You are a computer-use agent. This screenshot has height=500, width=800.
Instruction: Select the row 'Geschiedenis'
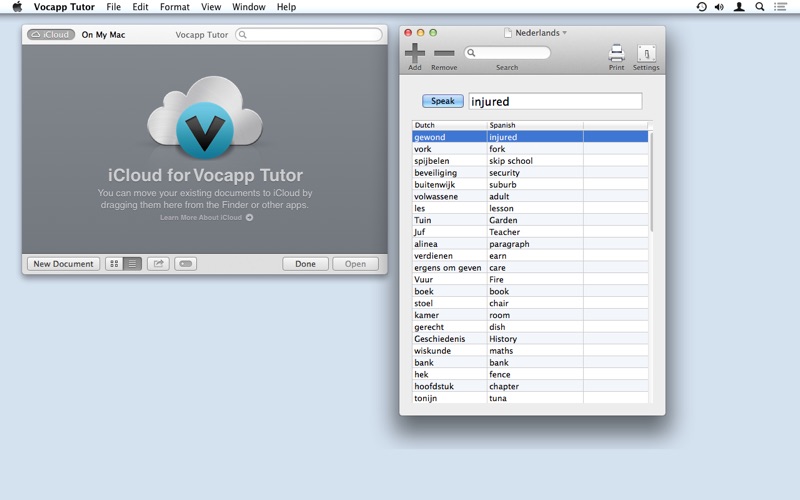click(530, 339)
